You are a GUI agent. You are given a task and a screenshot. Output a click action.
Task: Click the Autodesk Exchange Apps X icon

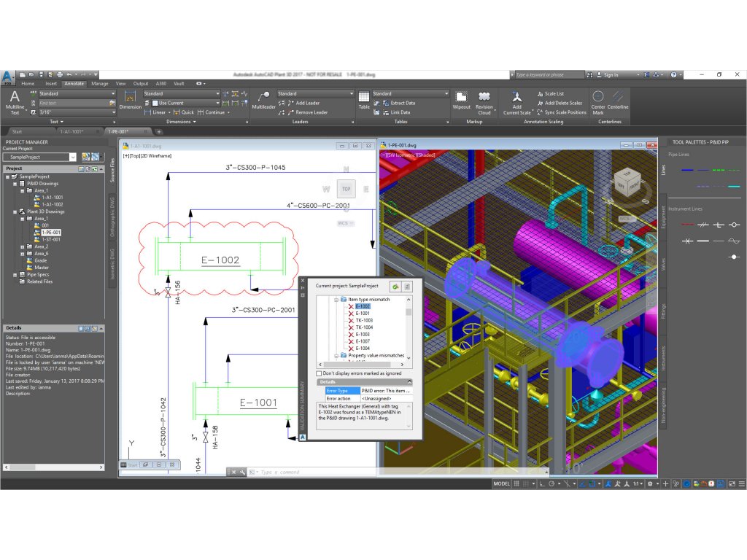[x=646, y=75]
